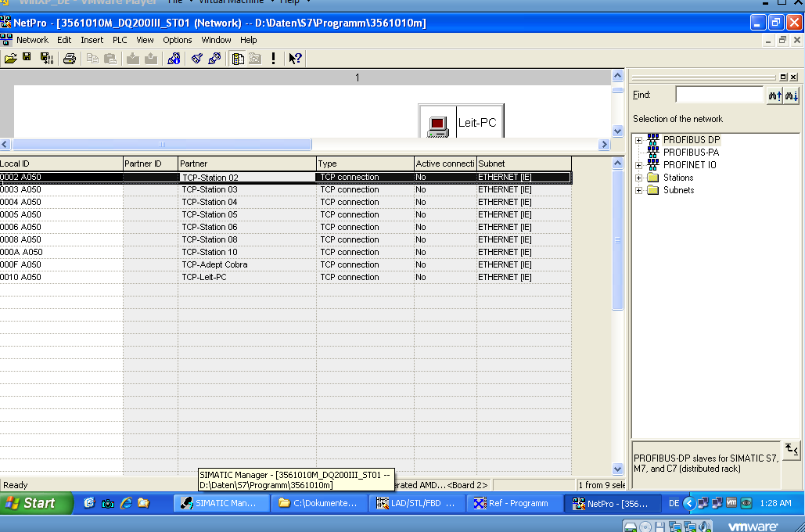Image resolution: width=805 pixels, height=532 pixels.
Task: Select PROFIBUS-PA in catalog tree
Action: pos(691,153)
